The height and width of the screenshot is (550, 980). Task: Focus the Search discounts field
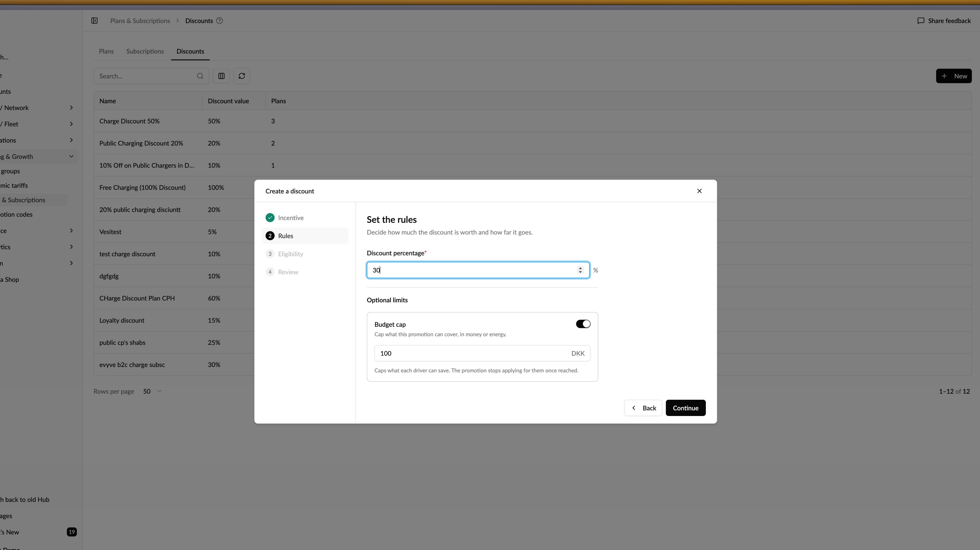point(151,76)
